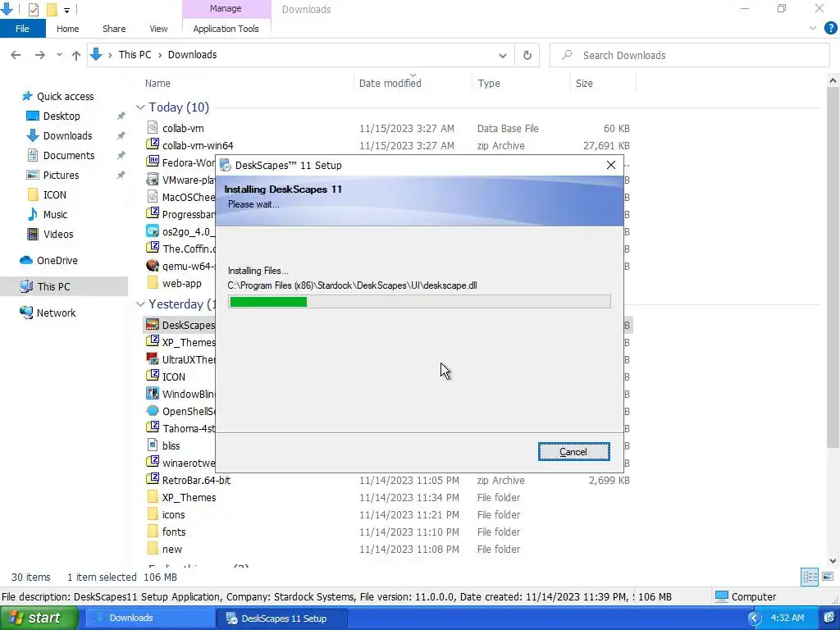Switch to the Share ribbon tab

click(x=114, y=29)
